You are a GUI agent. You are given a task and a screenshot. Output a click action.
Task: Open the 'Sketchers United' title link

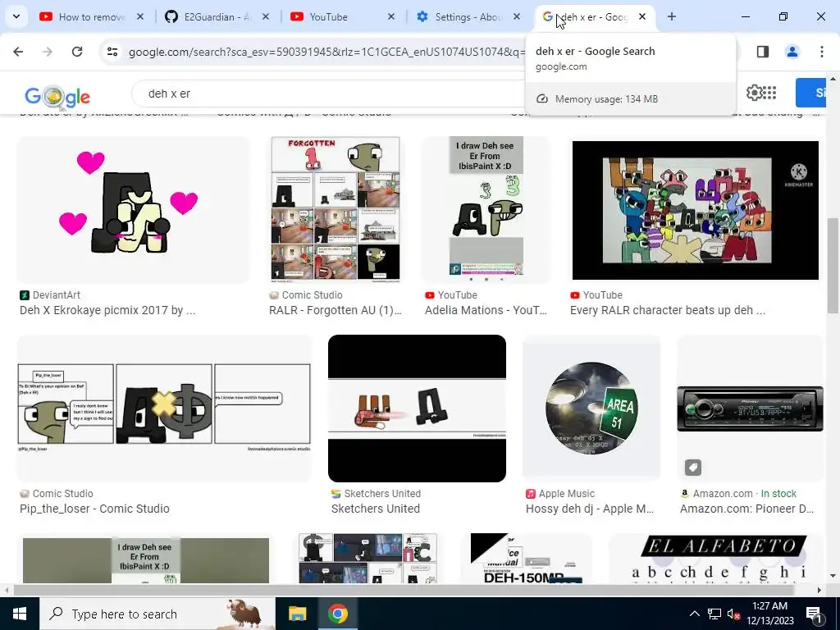tap(376, 509)
